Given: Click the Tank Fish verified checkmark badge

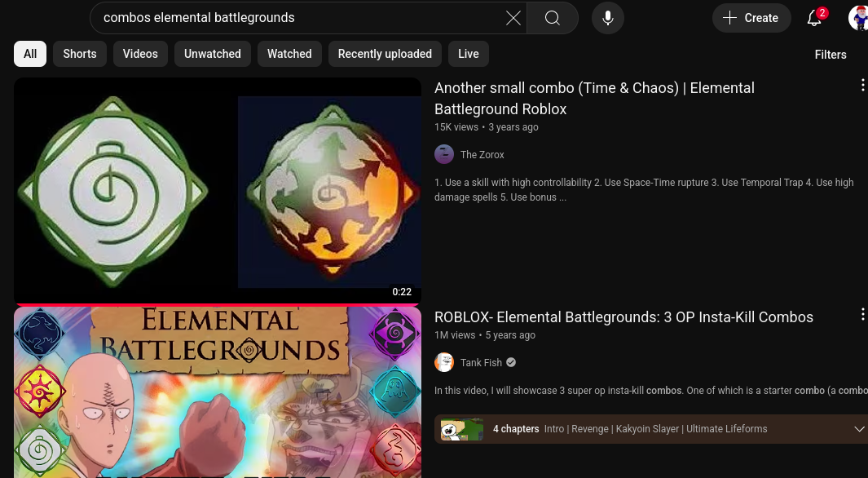Looking at the screenshot, I should (x=511, y=362).
